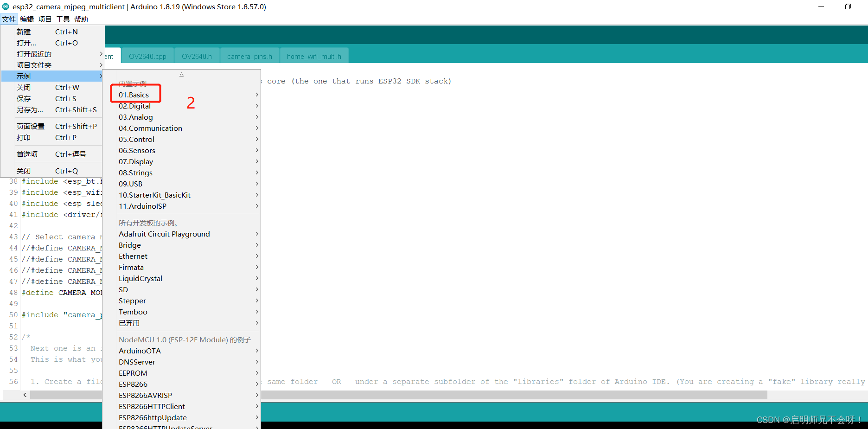The height and width of the screenshot is (429, 868).
Task: Expand the 02.Digital examples submenu
Action: click(x=135, y=106)
